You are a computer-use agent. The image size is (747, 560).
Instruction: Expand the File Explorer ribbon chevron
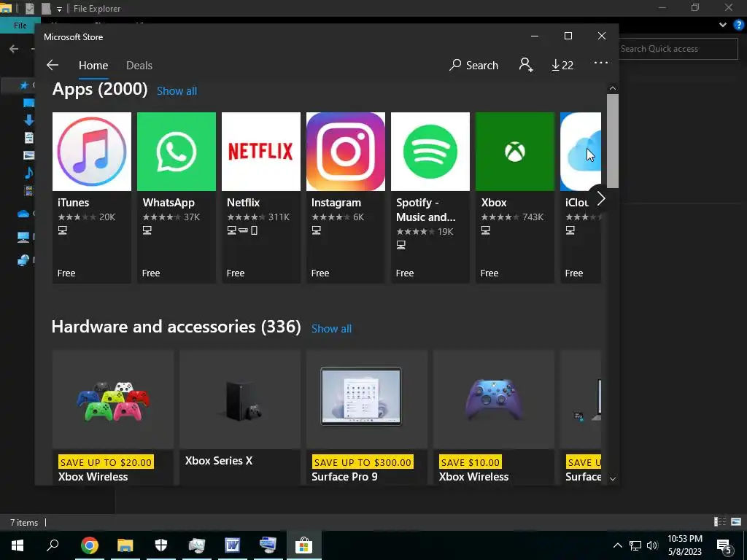pyautogui.click(x=723, y=26)
